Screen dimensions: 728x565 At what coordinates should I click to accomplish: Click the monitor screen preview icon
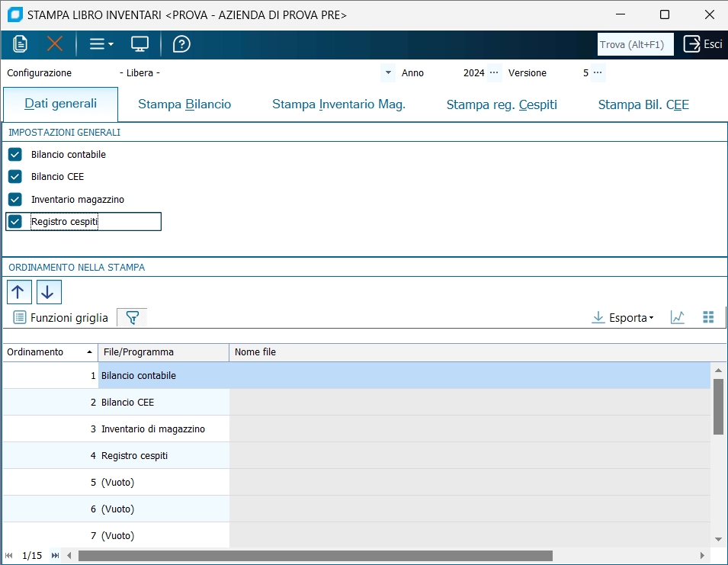(x=140, y=44)
